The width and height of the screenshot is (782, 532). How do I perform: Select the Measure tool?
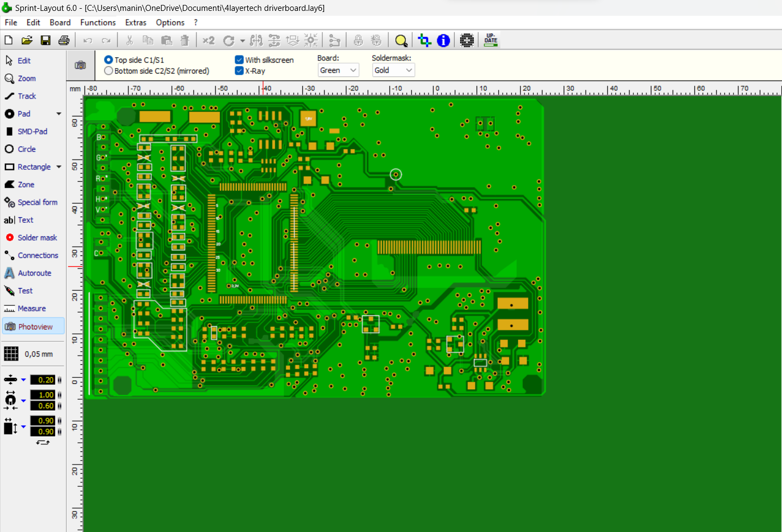tap(33, 308)
